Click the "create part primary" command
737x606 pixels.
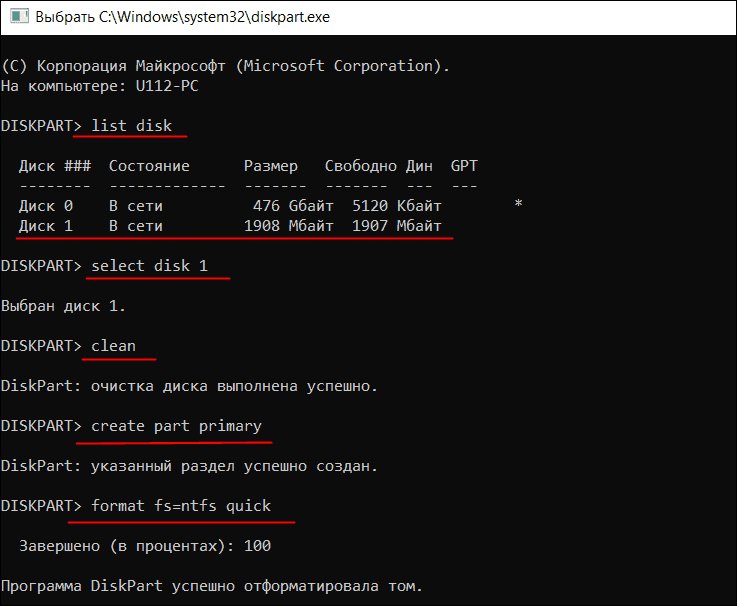pyautogui.click(x=176, y=425)
